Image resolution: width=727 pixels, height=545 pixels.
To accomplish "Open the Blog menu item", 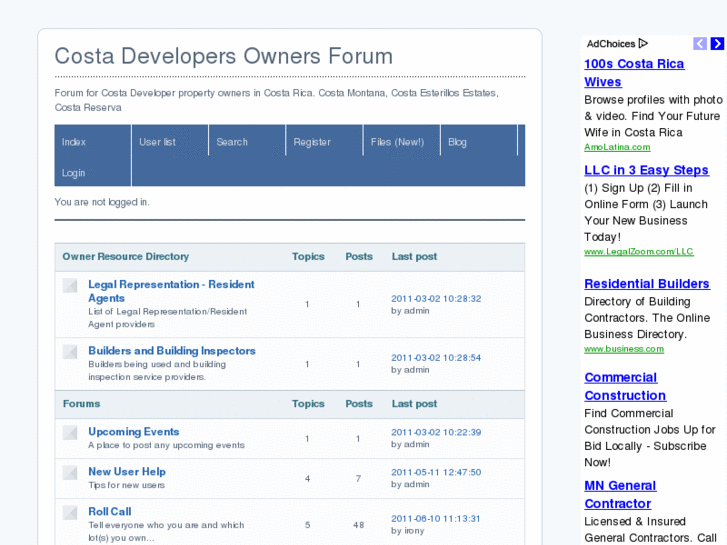I will point(457,142).
